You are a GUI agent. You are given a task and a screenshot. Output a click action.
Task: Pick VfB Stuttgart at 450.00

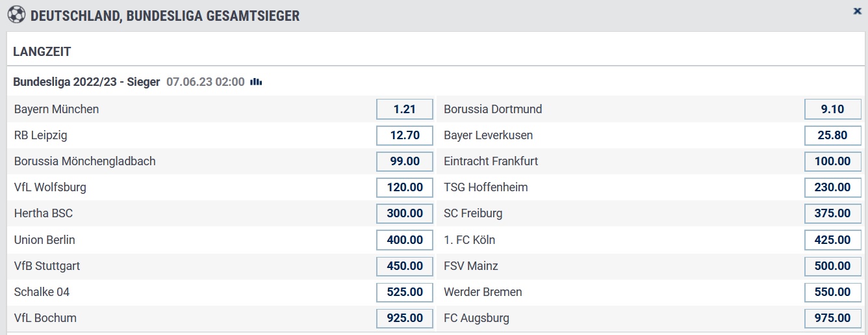[405, 266]
